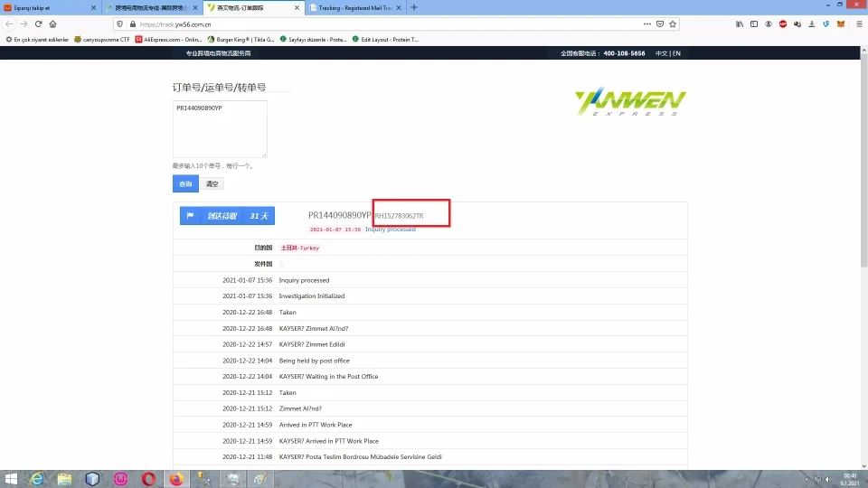
Task: Open VirtualBox from the taskbar
Action: [92, 479]
